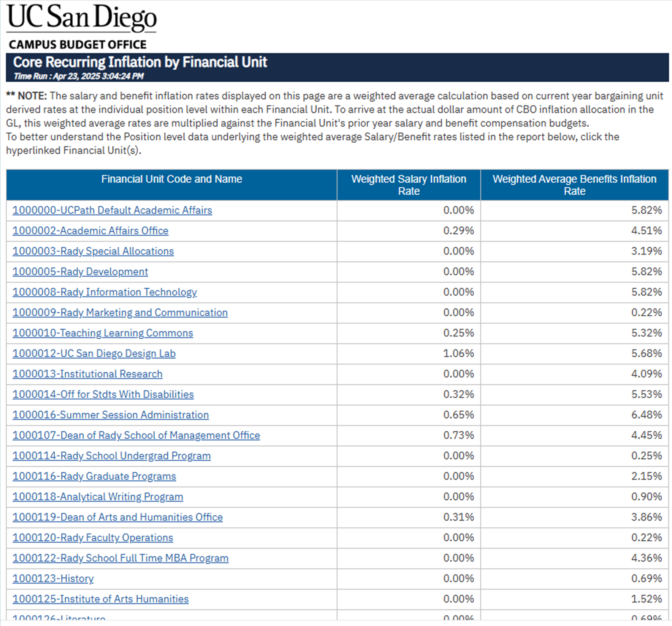This screenshot has height=626, width=672.
Task: Click the Core Recurring Inflation by Financial Unit title
Action: (140, 62)
